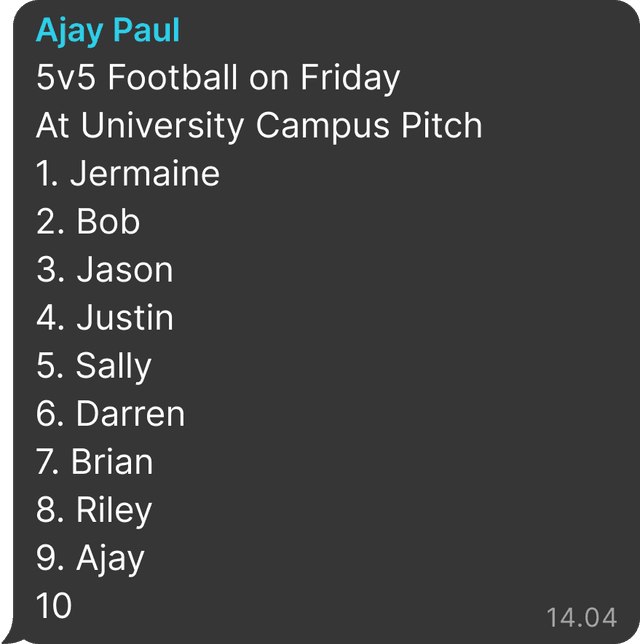Click the message timestamp 14.04
Viewport: 640px width, 644px height.
582,614
